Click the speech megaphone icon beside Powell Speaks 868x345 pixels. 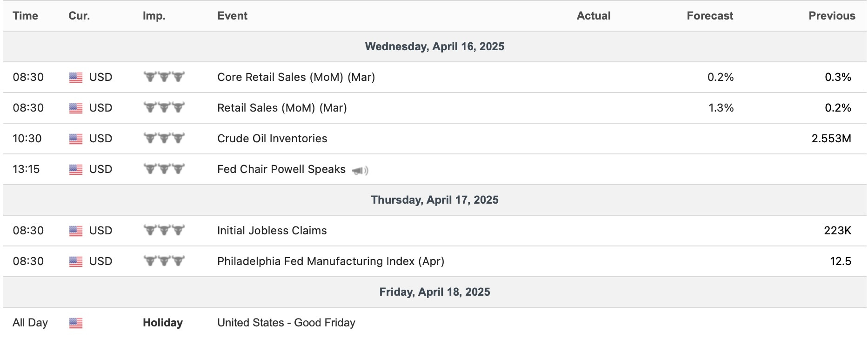(361, 171)
